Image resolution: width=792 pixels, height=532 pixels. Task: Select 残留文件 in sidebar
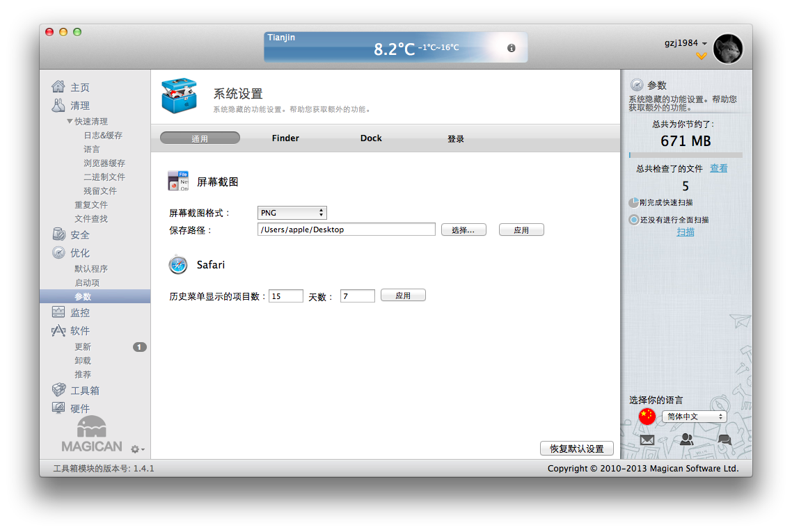coord(100,191)
